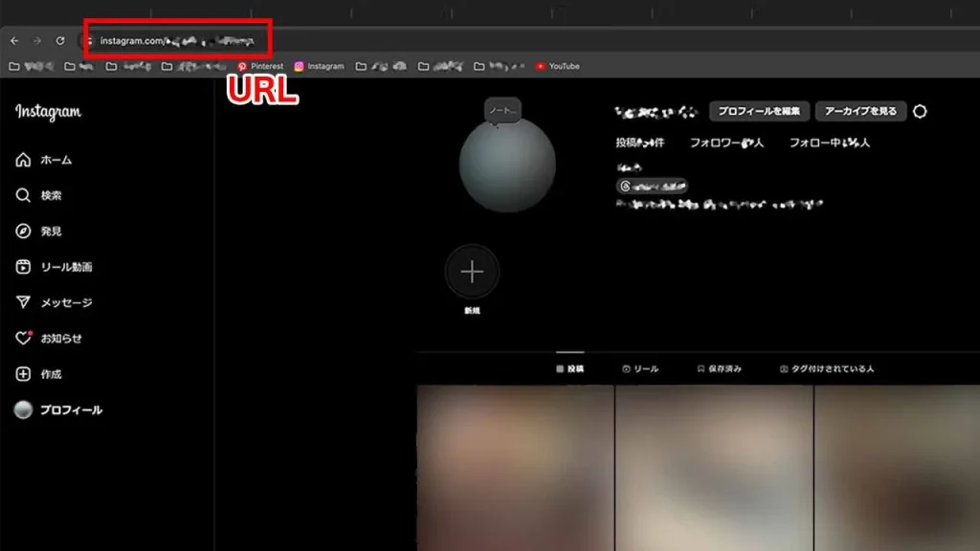Screen dimensions: 980x551
Task: Click the Instagram logo in sidebar
Action: [x=48, y=112]
